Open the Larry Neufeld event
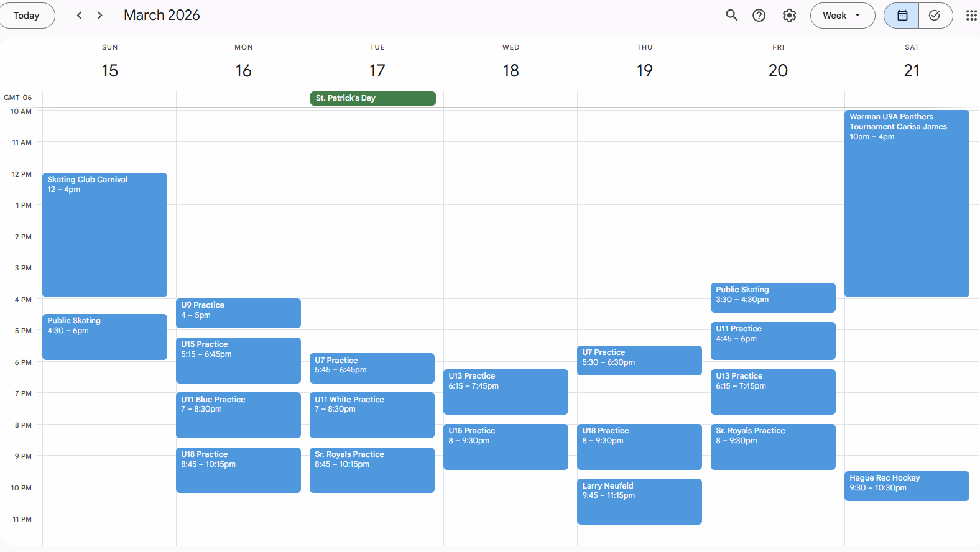The width and height of the screenshot is (980, 552). click(x=639, y=501)
